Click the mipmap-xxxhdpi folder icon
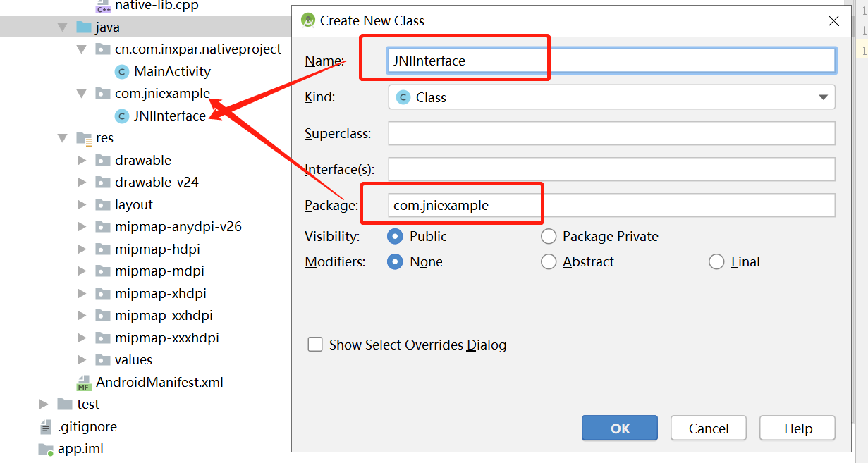 [102, 338]
